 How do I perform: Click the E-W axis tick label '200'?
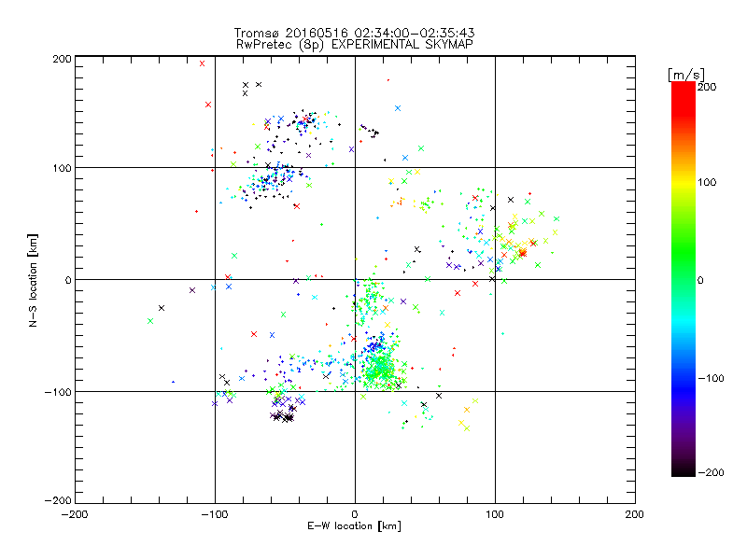635,514
